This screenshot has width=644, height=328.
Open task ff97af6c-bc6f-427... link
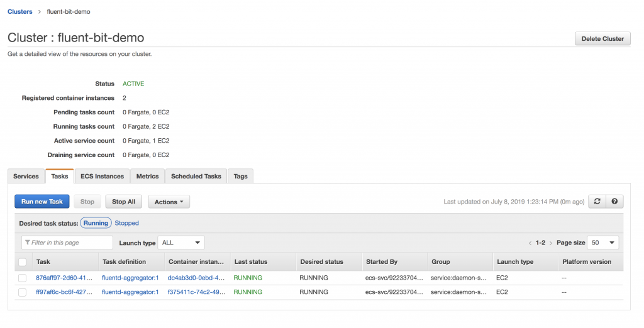64,292
